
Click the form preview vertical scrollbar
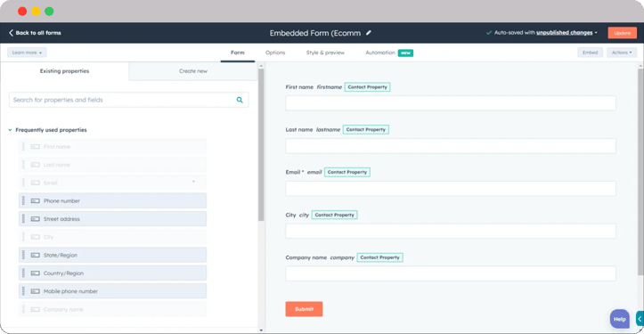(640, 172)
